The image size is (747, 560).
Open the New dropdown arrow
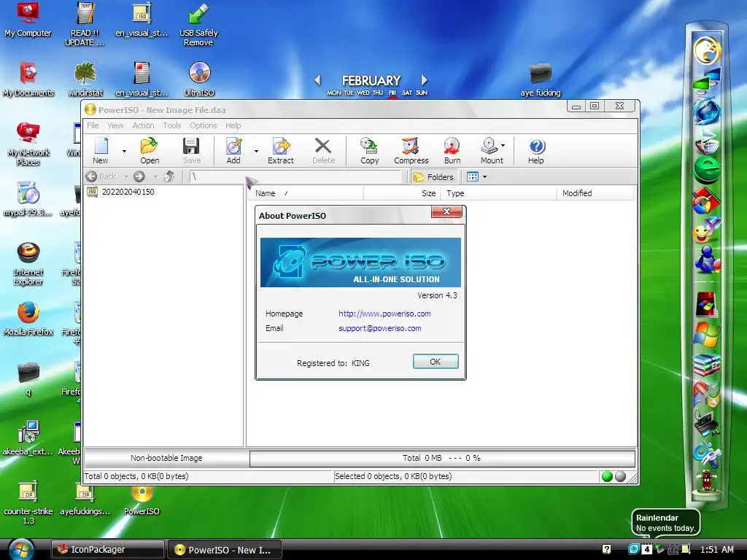124,151
